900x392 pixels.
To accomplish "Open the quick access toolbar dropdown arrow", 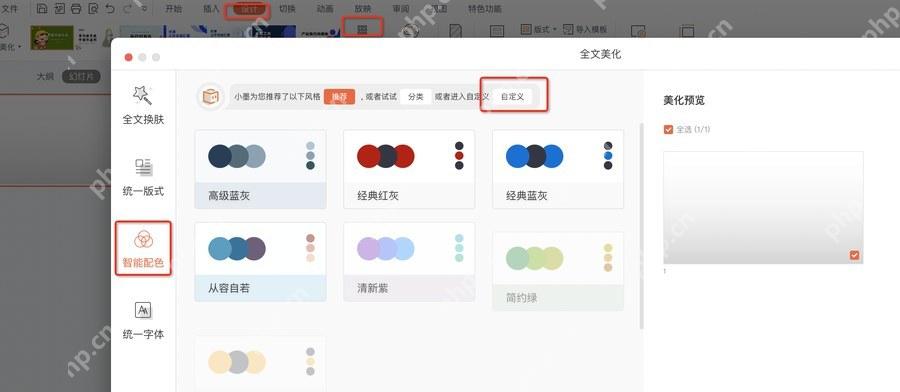I will (144, 9).
